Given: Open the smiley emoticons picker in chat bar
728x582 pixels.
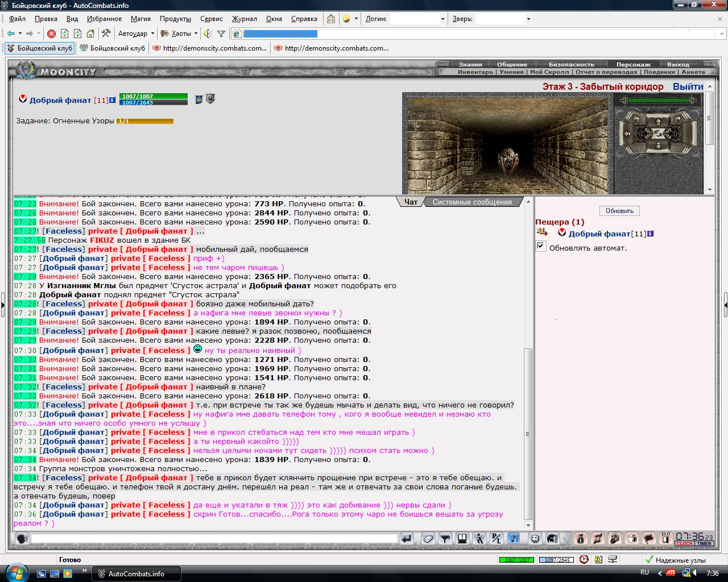Looking at the screenshot, I should [x=535, y=538].
